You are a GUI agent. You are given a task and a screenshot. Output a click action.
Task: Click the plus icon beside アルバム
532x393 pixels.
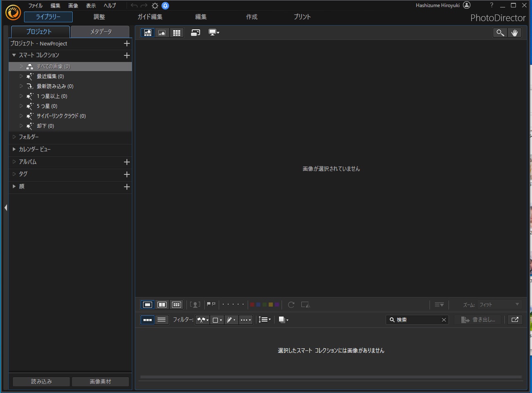tap(127, 162)
